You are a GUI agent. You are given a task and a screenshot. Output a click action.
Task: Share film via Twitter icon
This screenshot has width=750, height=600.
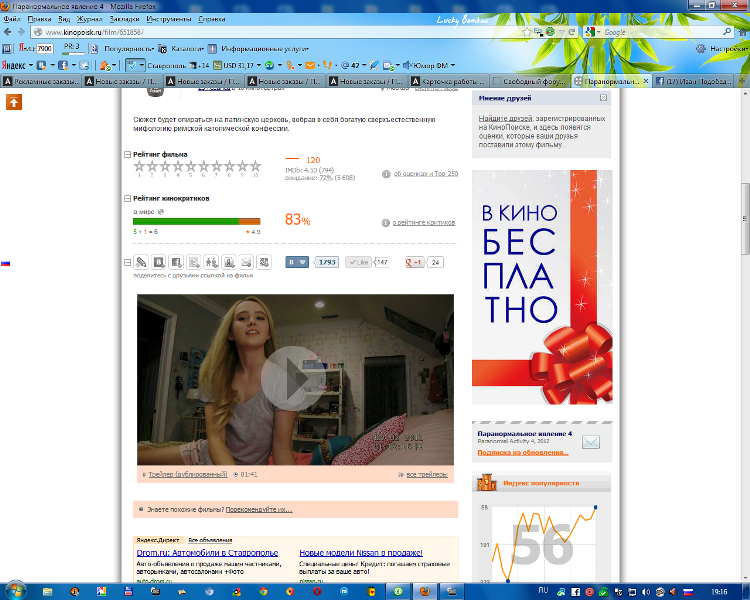click(194, 262)
